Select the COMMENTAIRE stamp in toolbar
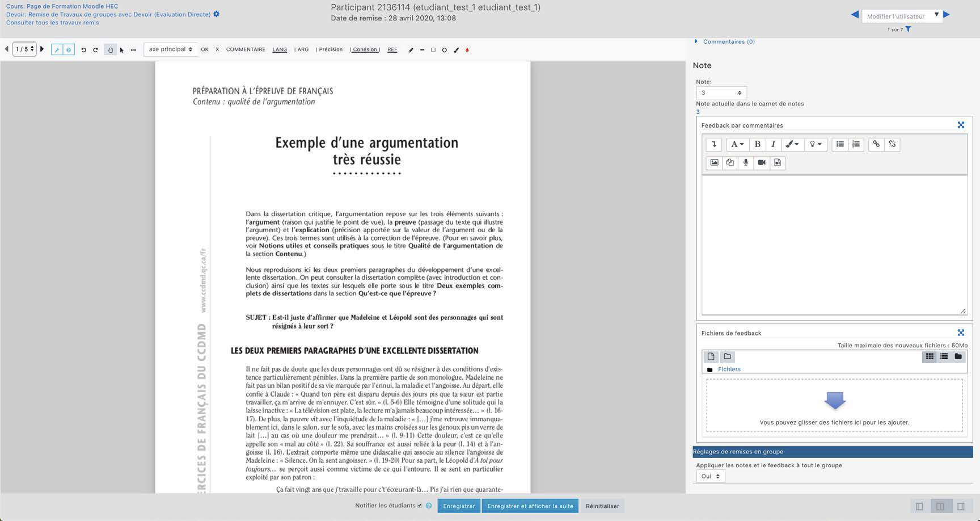 246,49
